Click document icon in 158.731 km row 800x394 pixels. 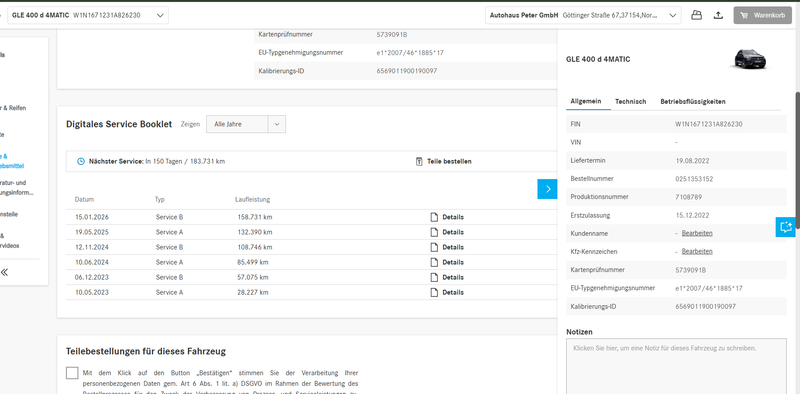[434, 217]
